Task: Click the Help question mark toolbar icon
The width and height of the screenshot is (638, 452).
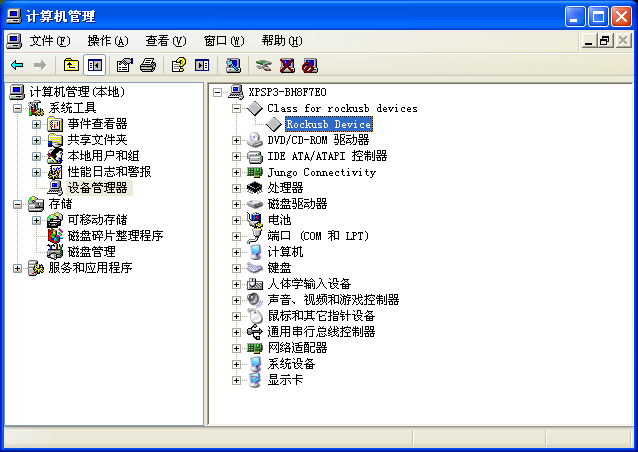Action: [x=179, y=65]
